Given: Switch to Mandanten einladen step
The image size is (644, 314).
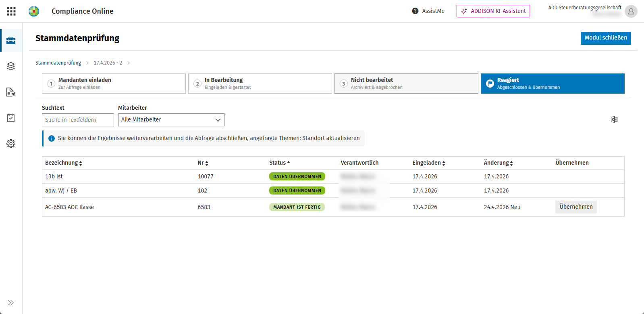Looking at the screenshot, I should point(114,84).
